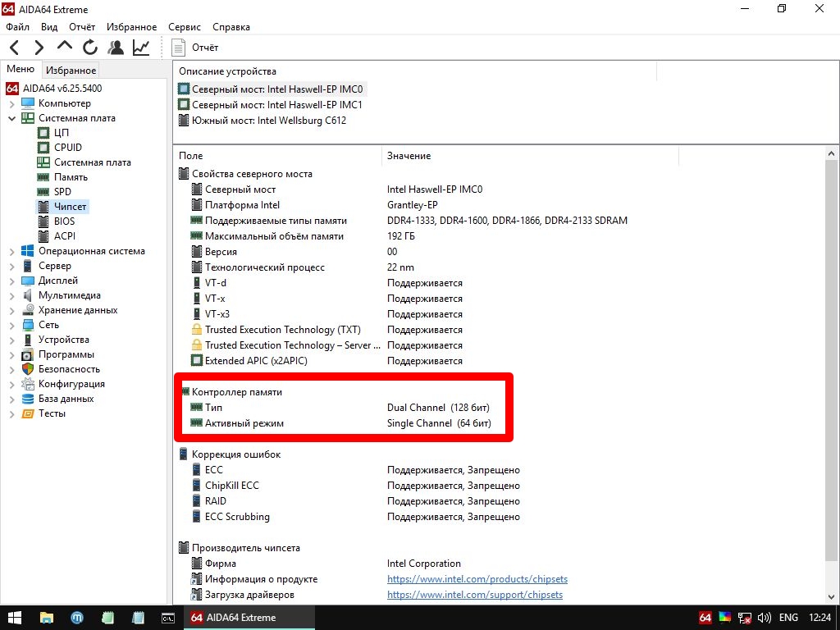Viewport: 840px width, 630px height.
Task: Select the SPD item icon in tree
Action: pos(43,192)
